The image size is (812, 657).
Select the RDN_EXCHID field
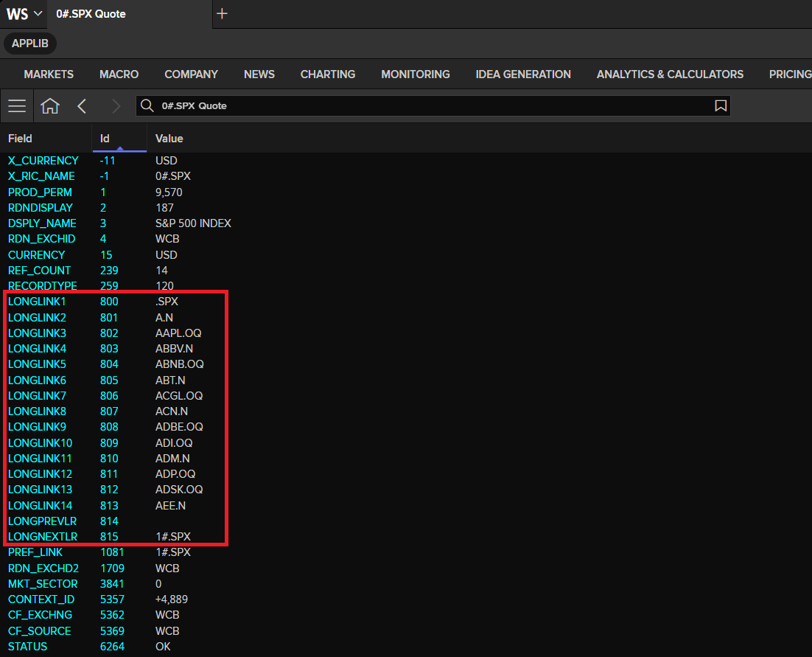(41, 239)
